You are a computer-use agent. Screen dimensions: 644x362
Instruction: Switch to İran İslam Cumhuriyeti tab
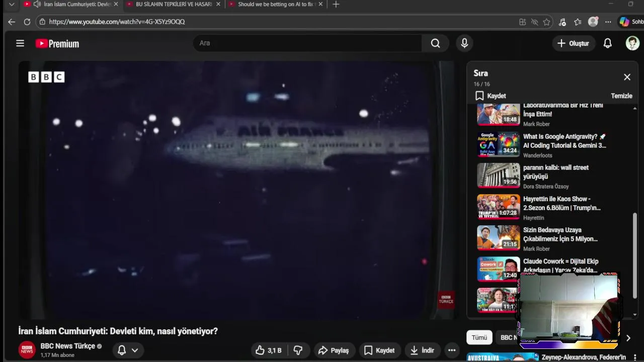click(x=70, y=5)
